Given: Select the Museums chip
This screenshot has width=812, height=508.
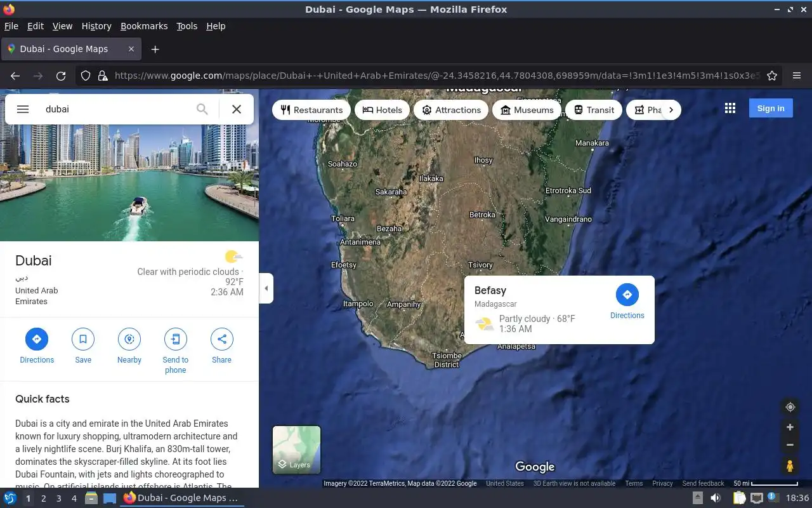Looking at the screenshot, I should (x=527, y=110).
